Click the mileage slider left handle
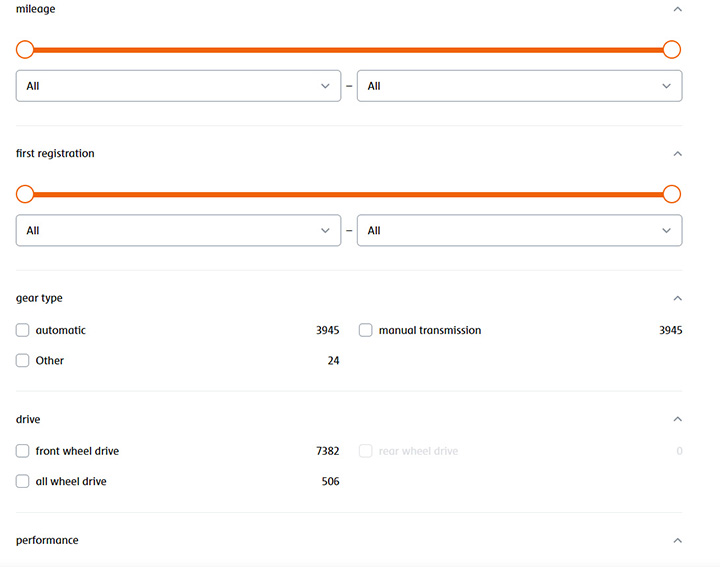 (25, 50)
